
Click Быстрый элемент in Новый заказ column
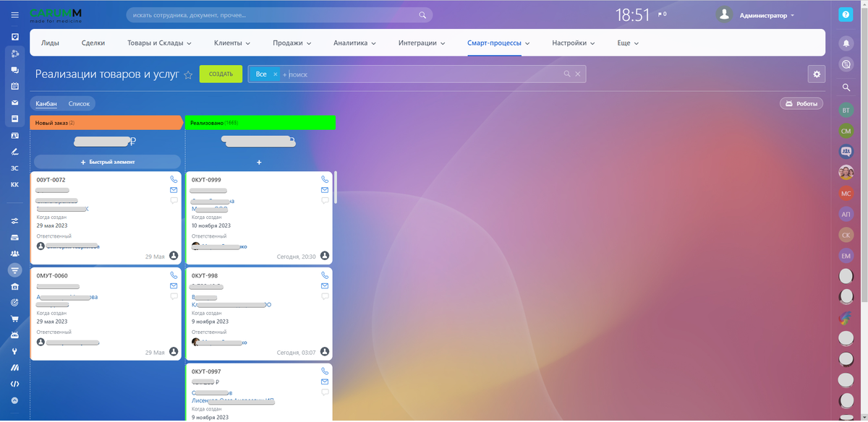coord(107,162)
